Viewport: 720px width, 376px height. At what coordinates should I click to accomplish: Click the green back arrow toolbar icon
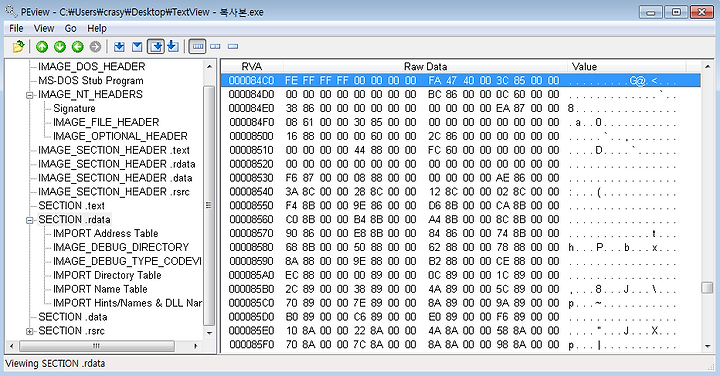(x=78, y=46)
